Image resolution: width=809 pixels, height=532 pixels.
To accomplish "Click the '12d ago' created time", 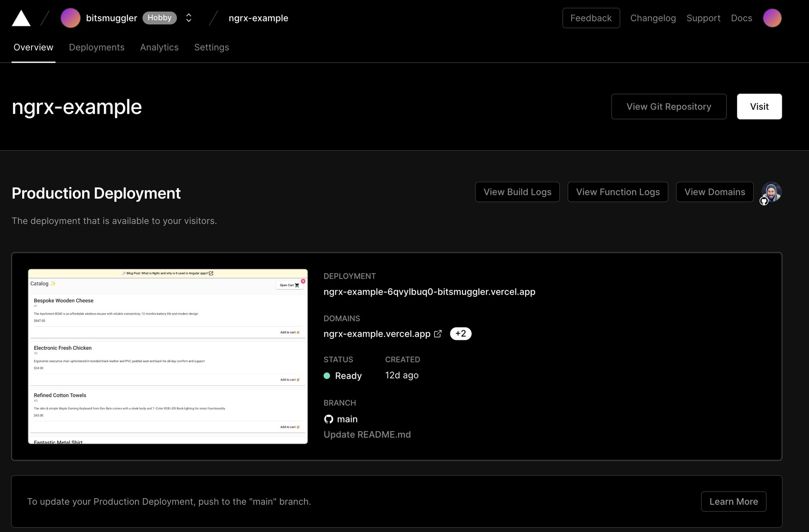I will 402,375.
